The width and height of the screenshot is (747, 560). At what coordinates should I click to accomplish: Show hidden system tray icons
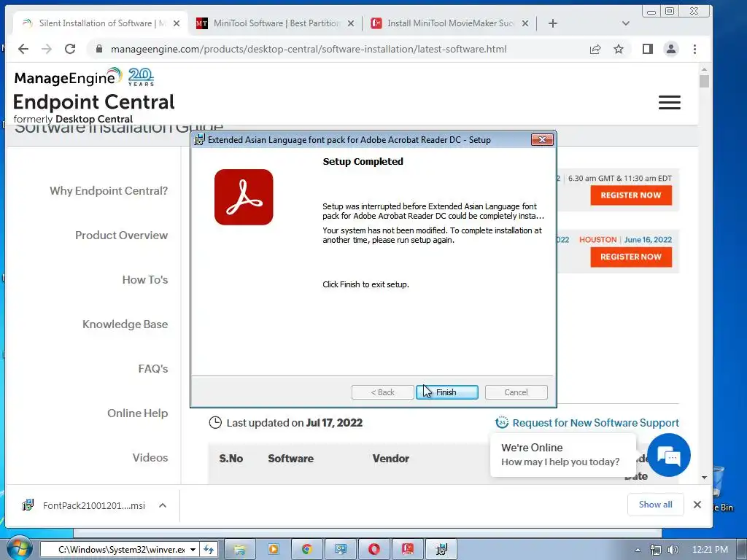(638, 550)
